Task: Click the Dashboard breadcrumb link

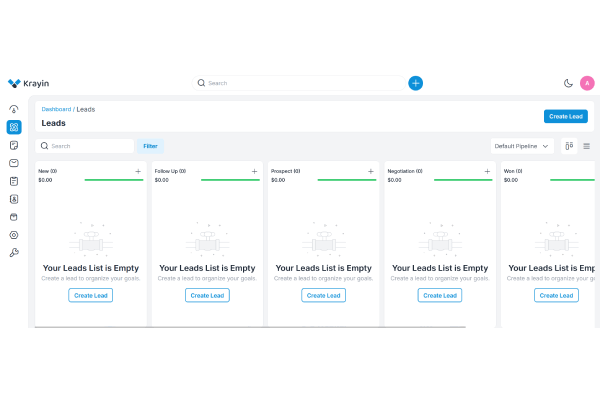Action: pos(55,108)
